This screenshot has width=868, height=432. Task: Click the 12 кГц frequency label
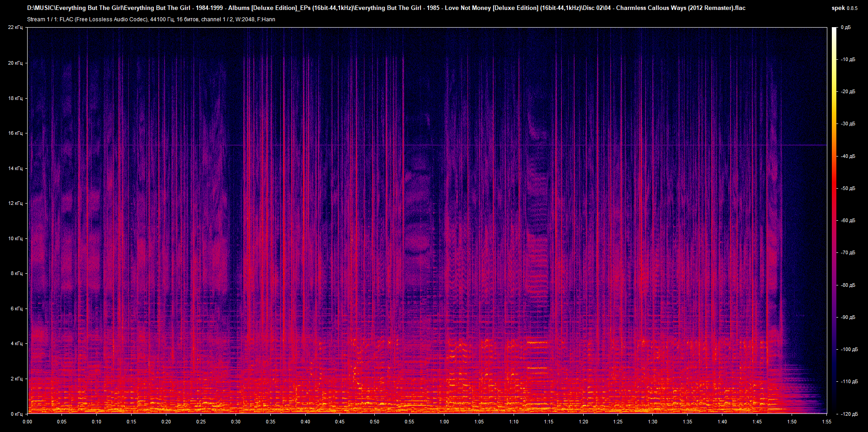(x=15, y=203)
